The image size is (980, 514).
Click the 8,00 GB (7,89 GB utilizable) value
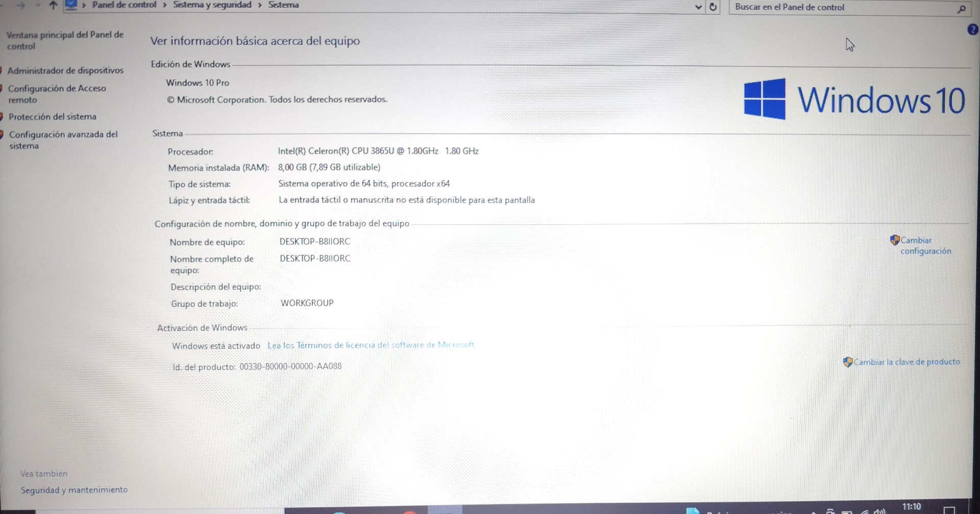329,167
